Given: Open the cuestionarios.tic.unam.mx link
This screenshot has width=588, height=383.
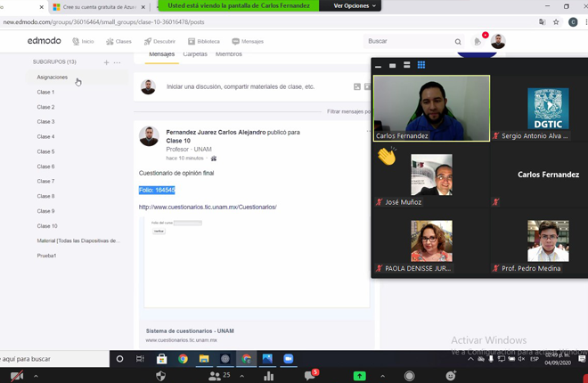Looking at the screenshot, I should point(208,207).
